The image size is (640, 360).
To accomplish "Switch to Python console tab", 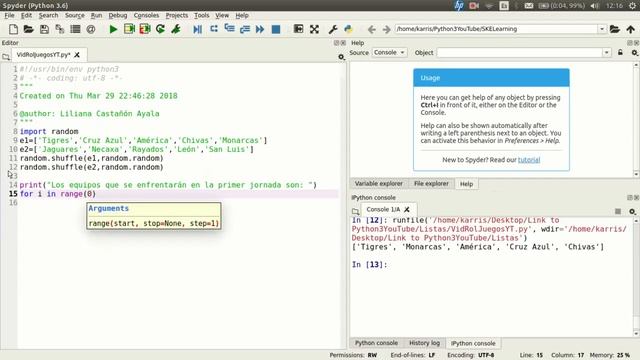I will coord(376,343).
